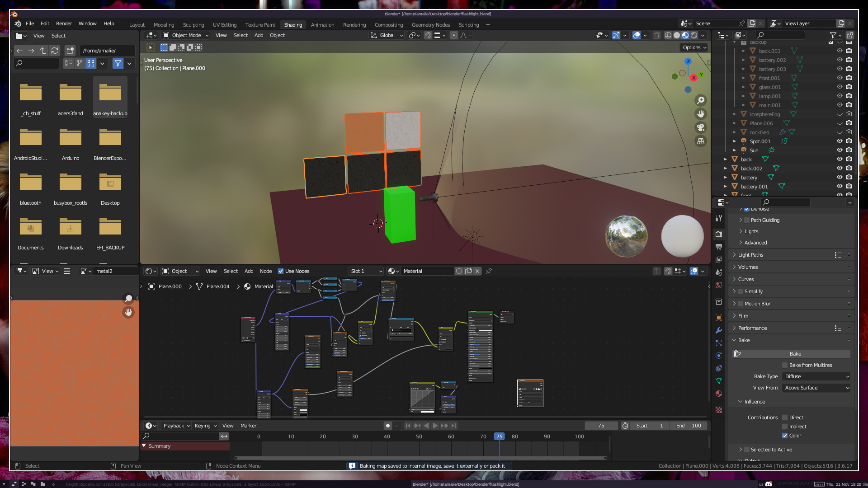868x488 pixels.
Task: Uncheck the Color contribution checkbox
Action: click(x=785, y=436)
